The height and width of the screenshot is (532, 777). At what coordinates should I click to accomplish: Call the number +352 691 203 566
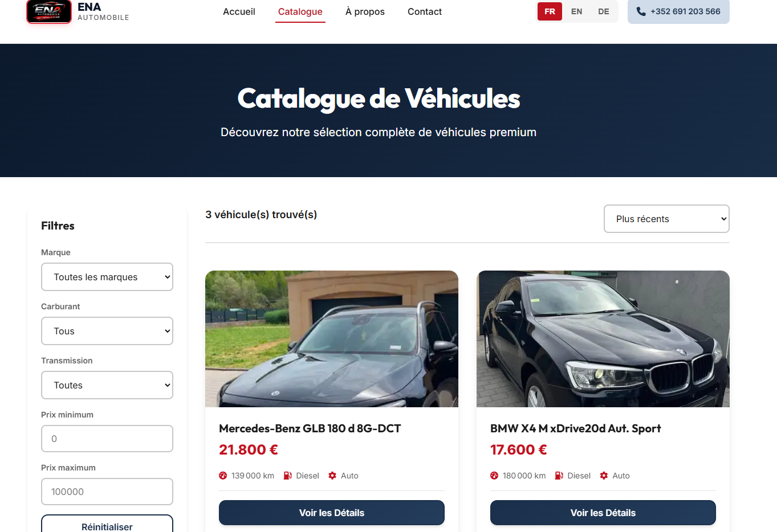[x=678, y=11]
